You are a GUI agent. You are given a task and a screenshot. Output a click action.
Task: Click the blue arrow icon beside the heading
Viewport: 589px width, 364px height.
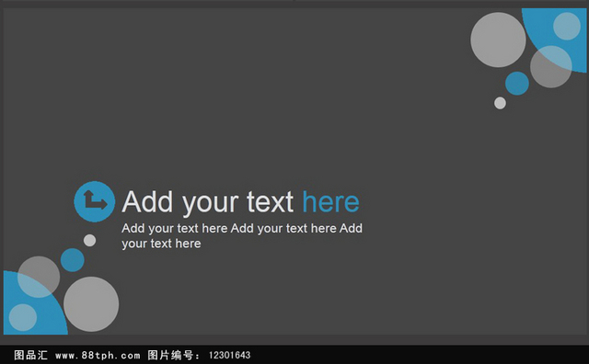click(x=94, y=201)
